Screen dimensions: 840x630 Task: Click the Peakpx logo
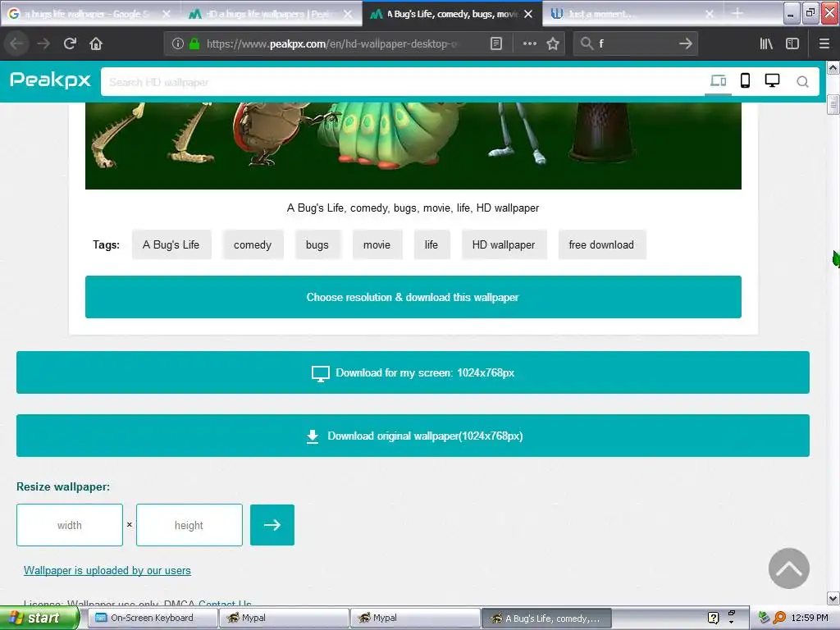pyautogui.click(x=50, y=80)
